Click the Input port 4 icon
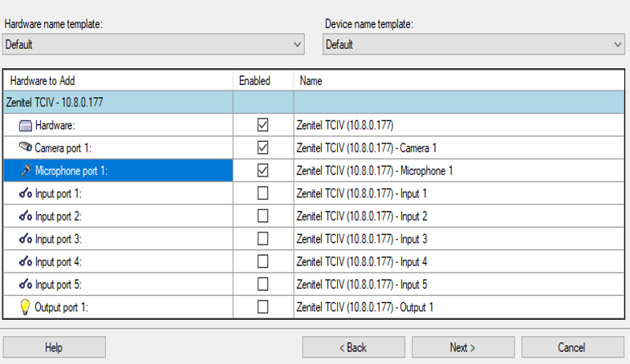630x364 pixels. (x=25, y=261)
